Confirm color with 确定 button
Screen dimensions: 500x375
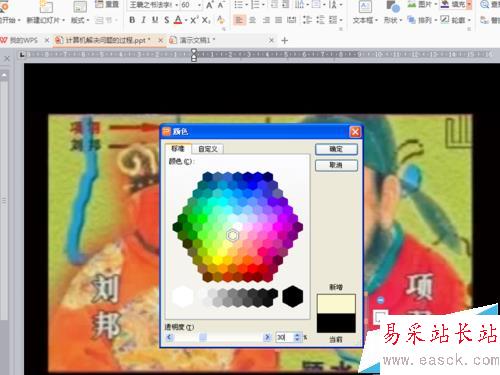pos(336,149)
